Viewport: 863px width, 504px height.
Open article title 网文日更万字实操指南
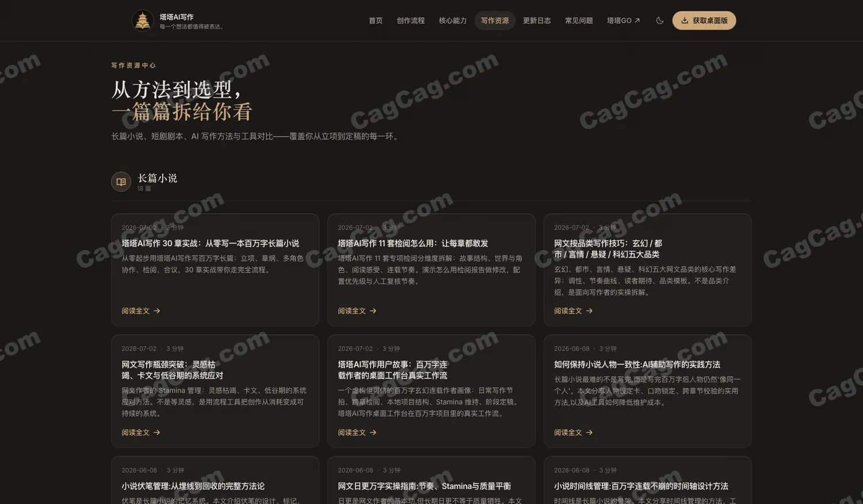point(425,487)
